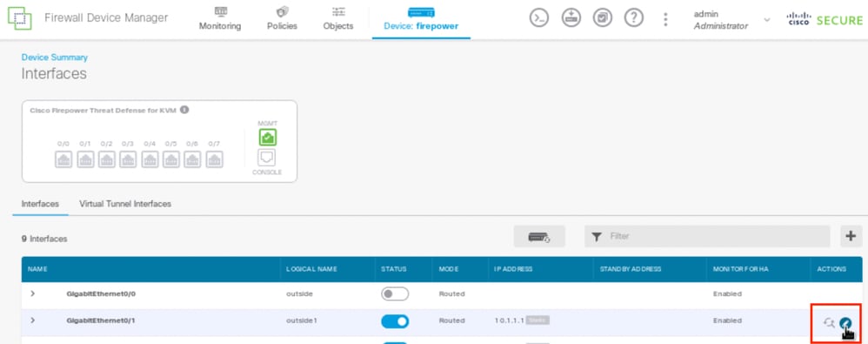
Task: Click Routed in GigabitEthernet0/0 row
Action: point(451,293)
